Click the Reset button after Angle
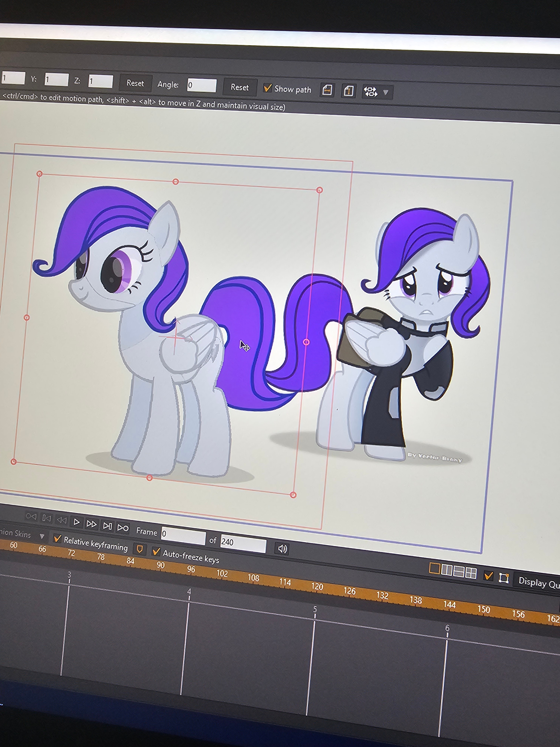 coord(239,87)
